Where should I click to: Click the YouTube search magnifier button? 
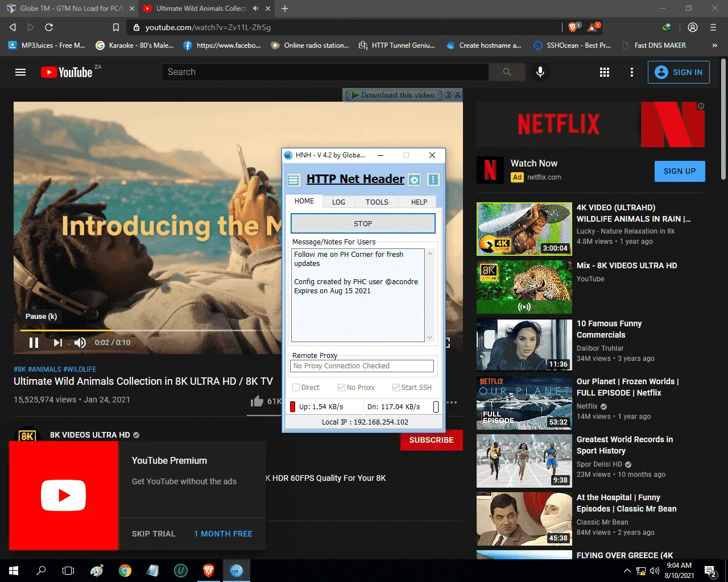click(x=507, y=72)
